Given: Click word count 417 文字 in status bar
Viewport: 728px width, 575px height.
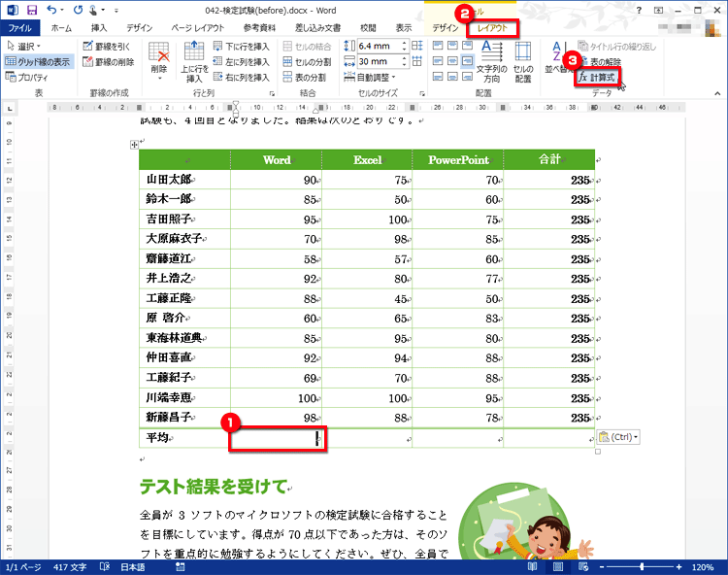Looking at the screenshot, I should coord(70,567).
